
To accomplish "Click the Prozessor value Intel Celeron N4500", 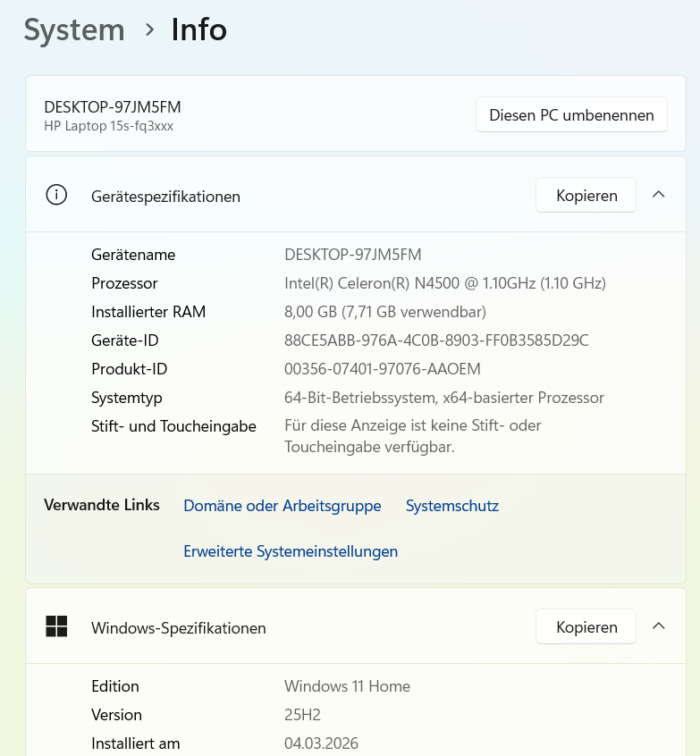I will coord(445,283).
